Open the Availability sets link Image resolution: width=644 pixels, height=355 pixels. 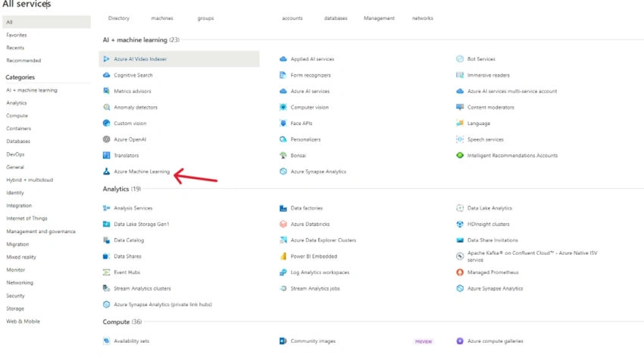(x=131, y=341)
